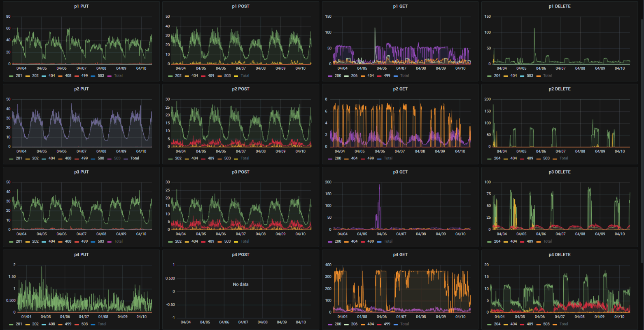Open the p4 PUT panel title menu
The image size is (644, 330).
pyautogui.click(x=82, y=255)
